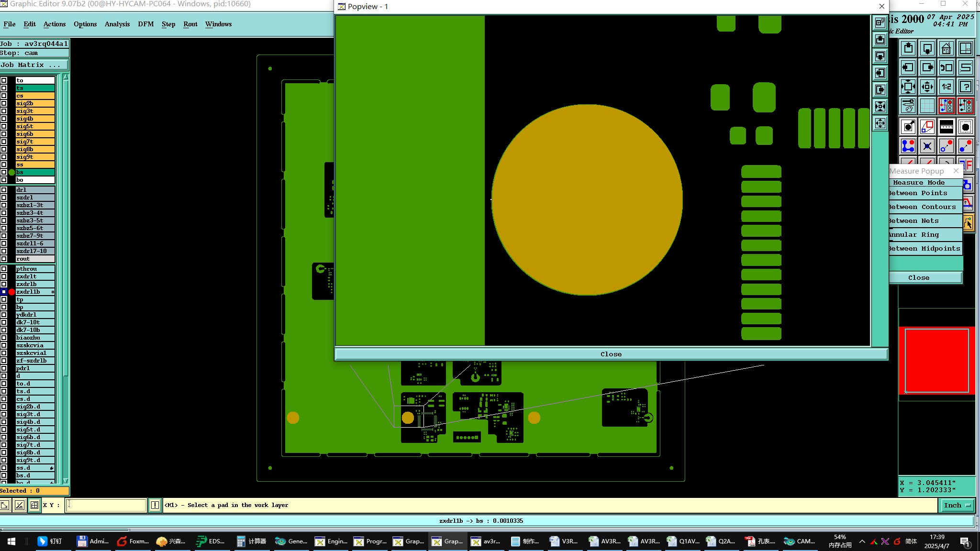
Task: Click the X Y coordinate input field
Action: [106, 505]
